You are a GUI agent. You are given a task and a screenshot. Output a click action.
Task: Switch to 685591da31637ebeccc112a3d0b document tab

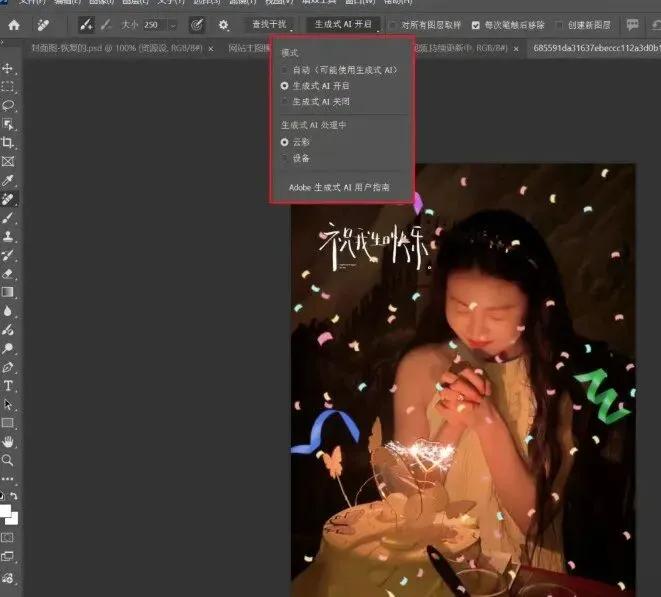pos(596,48)
